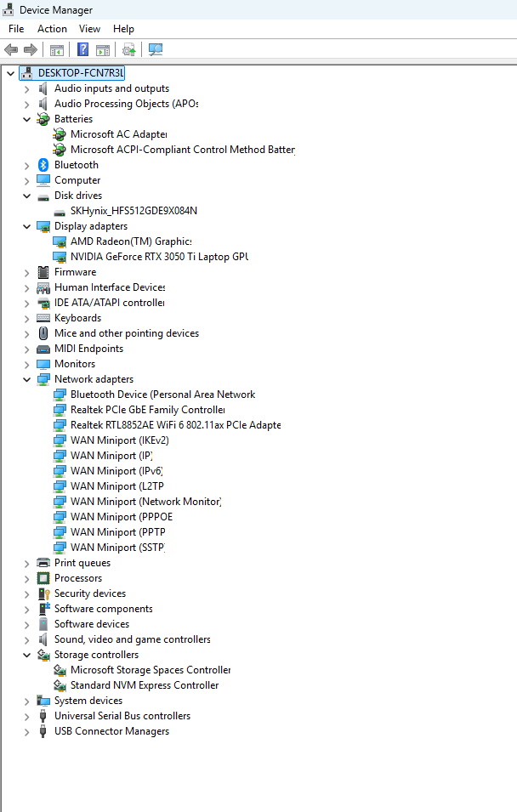
Task: Toggle Show/Hide Action Pane toolbar icon
Action: click(103, 49)
